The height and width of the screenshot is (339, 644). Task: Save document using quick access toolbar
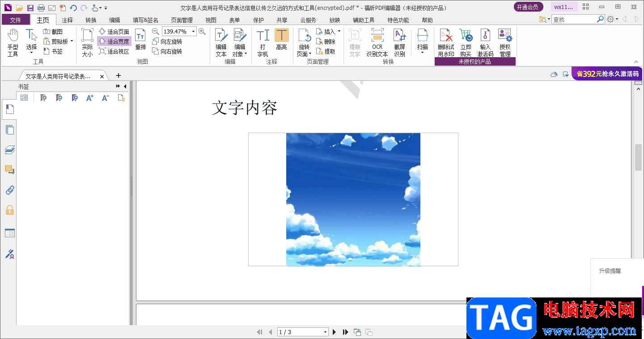click(30, 8)
